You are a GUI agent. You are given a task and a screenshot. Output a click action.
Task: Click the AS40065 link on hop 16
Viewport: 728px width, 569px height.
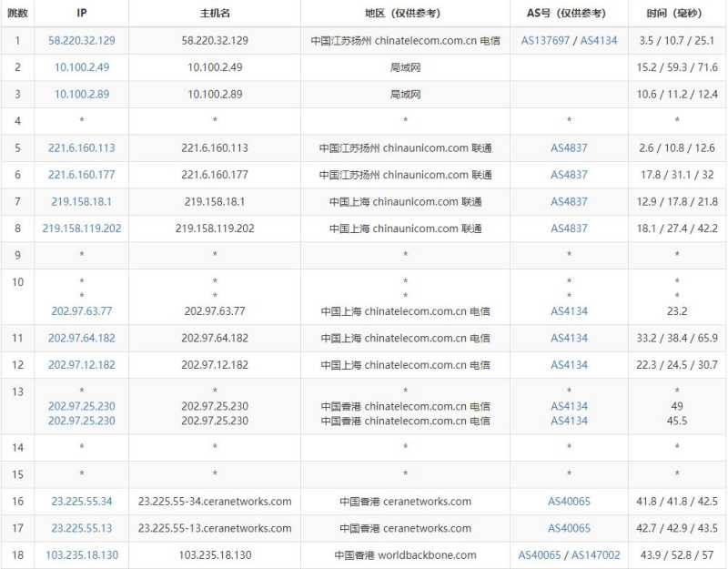click(569, 501)
